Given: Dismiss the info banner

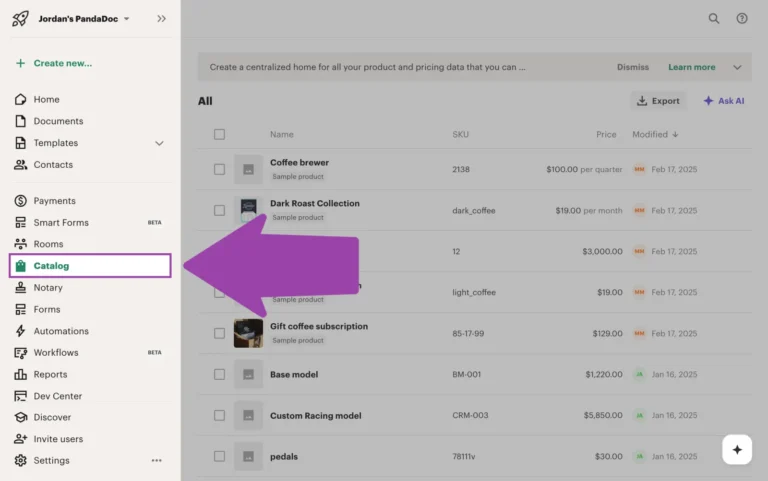Looking at the screenshot, I should 633,67.
